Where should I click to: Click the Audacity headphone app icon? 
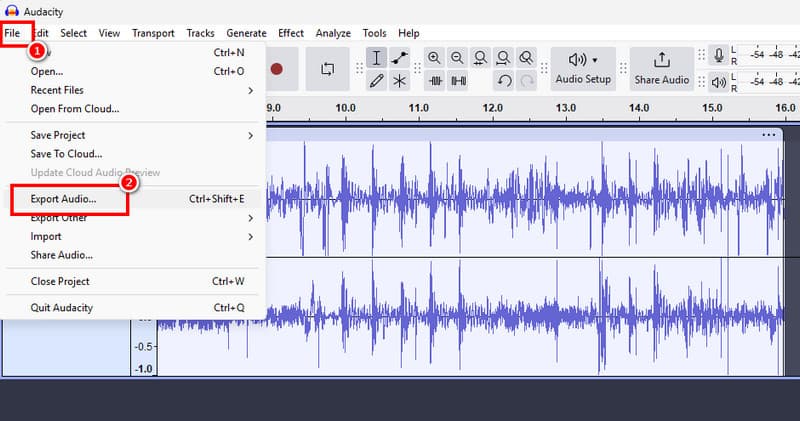coord(12,11)
